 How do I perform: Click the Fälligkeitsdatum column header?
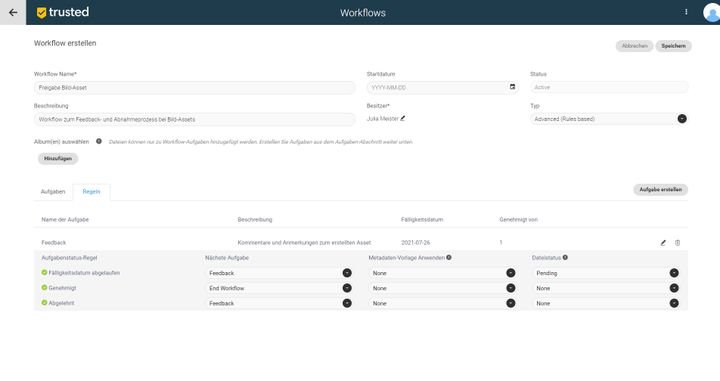pyautogui.click(x=422, y=220)
